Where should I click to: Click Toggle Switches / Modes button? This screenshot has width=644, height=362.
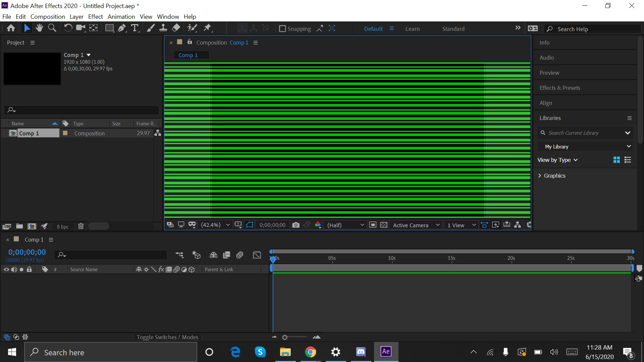coord(167,337)
